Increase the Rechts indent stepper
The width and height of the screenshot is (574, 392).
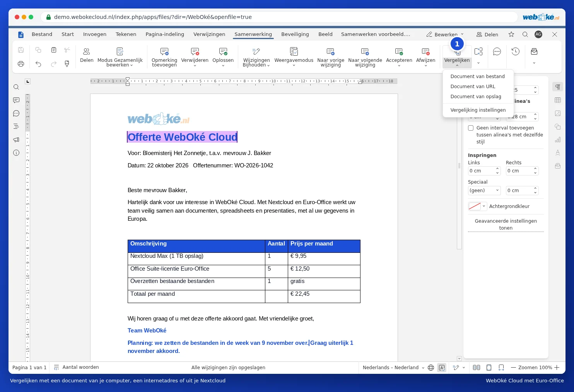[x=535, y=169]
